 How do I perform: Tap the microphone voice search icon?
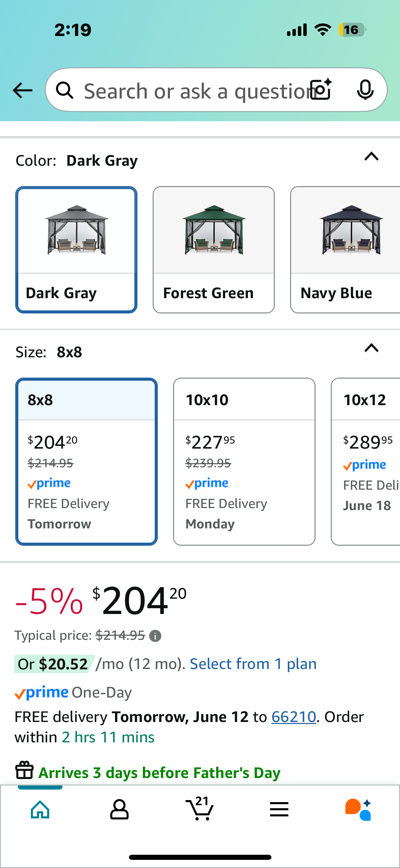tap(365, 90)
